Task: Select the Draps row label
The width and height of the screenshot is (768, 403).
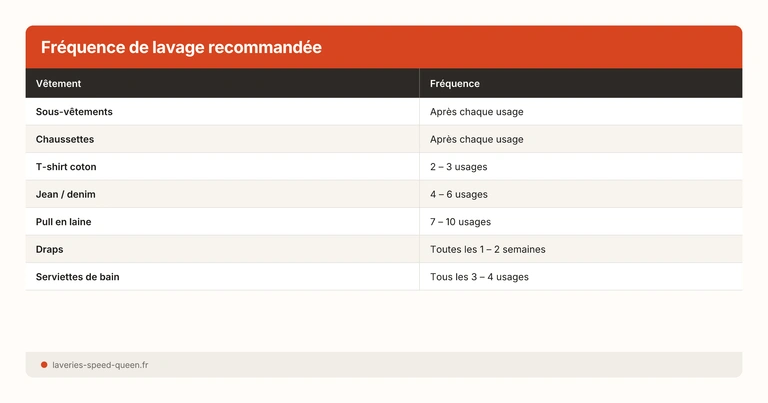Action: (50, 249)
